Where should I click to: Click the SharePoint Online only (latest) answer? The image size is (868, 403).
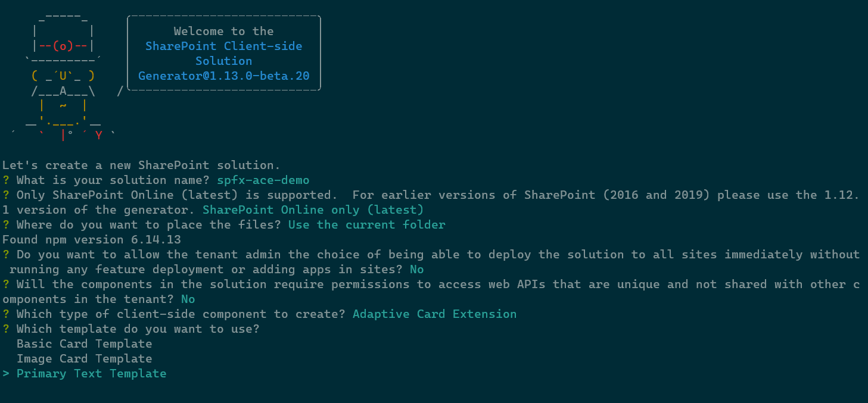(313, 210)
